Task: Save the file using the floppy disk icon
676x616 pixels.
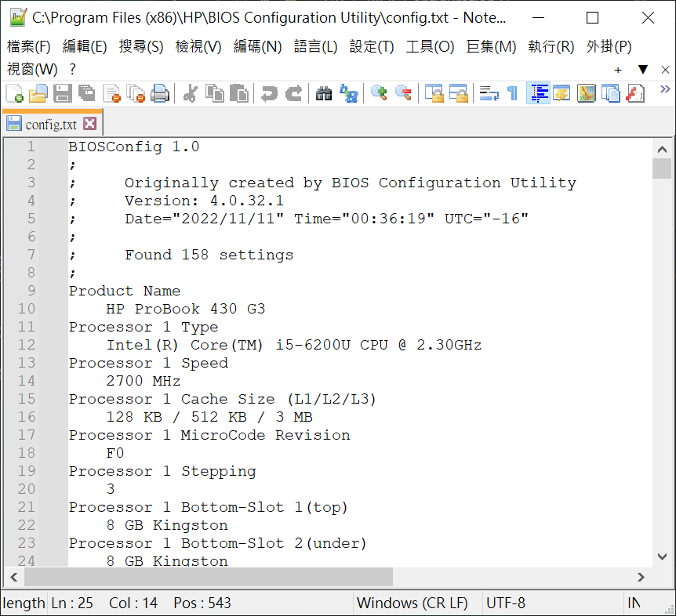Action: pos(63,93)
